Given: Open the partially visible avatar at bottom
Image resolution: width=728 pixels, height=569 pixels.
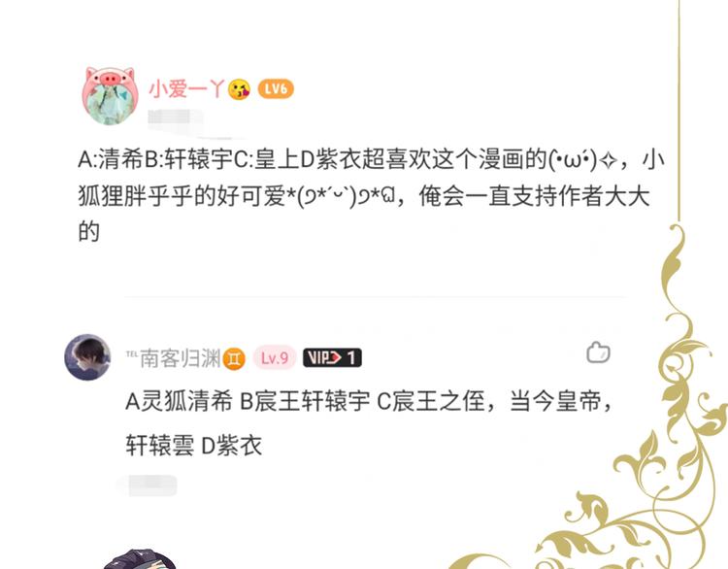Looking at the screenshot, I should pyautogui.click(x=139, y=559).
